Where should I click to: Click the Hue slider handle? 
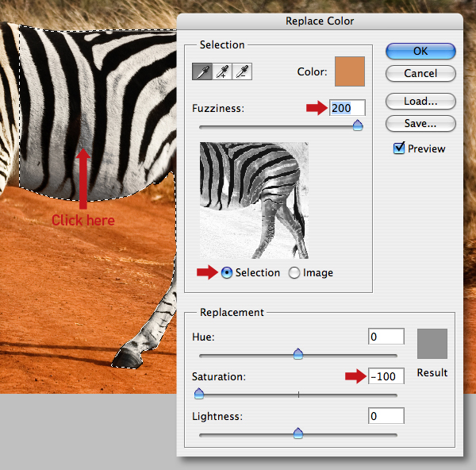(298, 353)
